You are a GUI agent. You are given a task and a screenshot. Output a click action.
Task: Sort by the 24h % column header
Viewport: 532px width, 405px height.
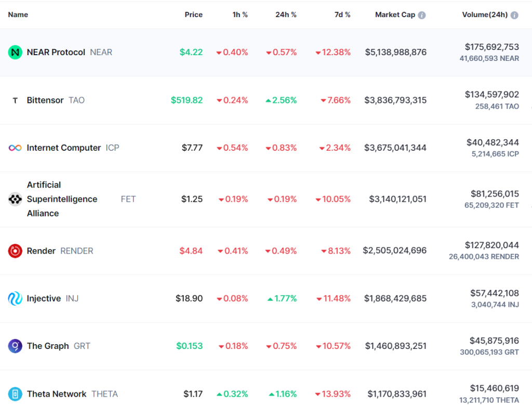(x=286, y=15)
